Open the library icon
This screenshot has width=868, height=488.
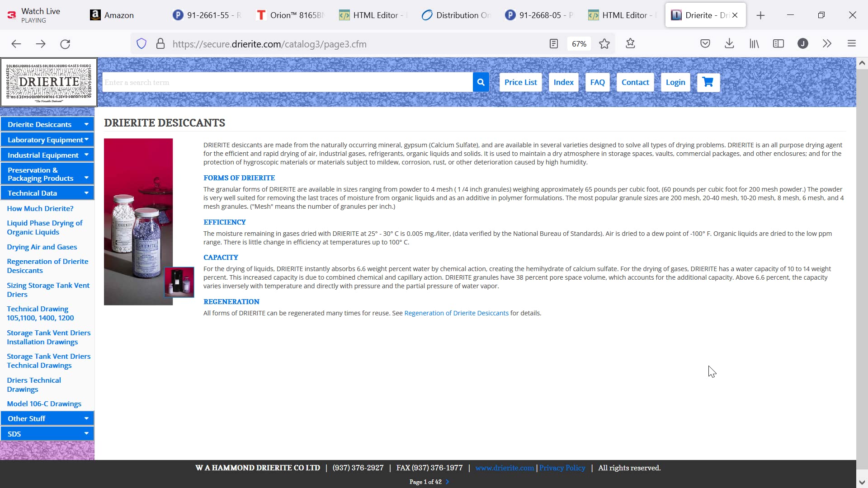pyautogui.click(x=754, y=44)
